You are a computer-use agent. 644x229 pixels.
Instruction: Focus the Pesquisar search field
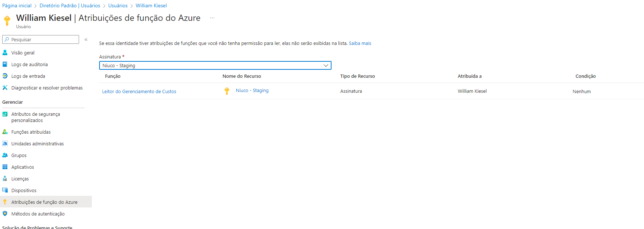41,39
